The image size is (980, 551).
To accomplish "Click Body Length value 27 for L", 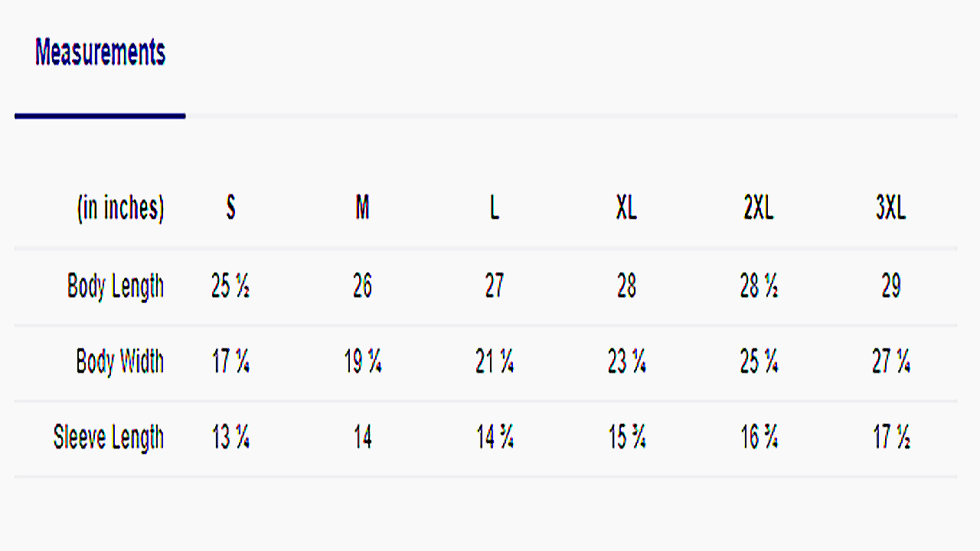I will (495, 287).
